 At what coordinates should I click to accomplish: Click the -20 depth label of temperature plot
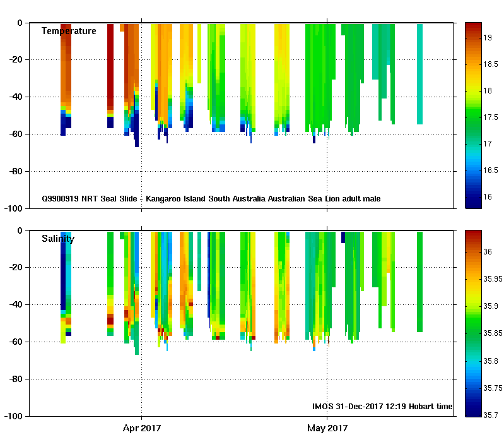tap(15, 59)
